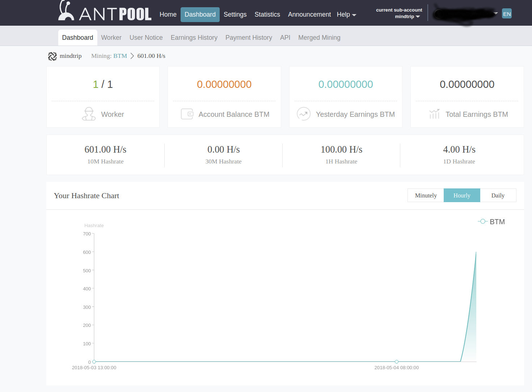Click the mindtrip account avatar icon
The height and width of the screenshot is (392, 532).
(x=52, y=56)
